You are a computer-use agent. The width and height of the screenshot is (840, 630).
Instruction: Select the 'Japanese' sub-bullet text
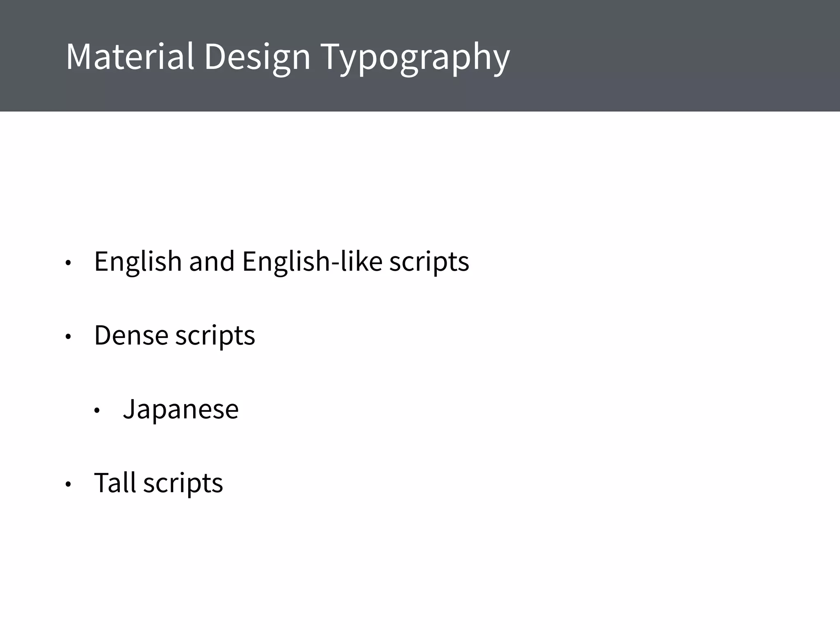pyautogui.click(x=180, y=409)
